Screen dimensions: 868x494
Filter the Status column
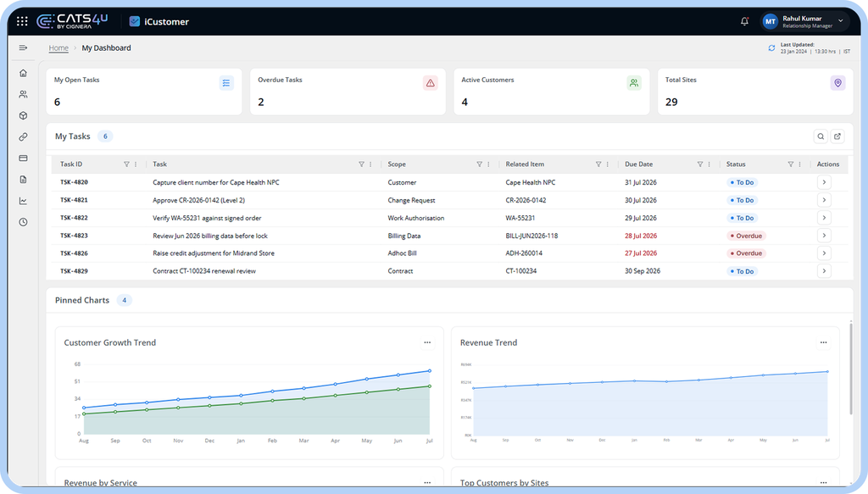tap(791, 164)
